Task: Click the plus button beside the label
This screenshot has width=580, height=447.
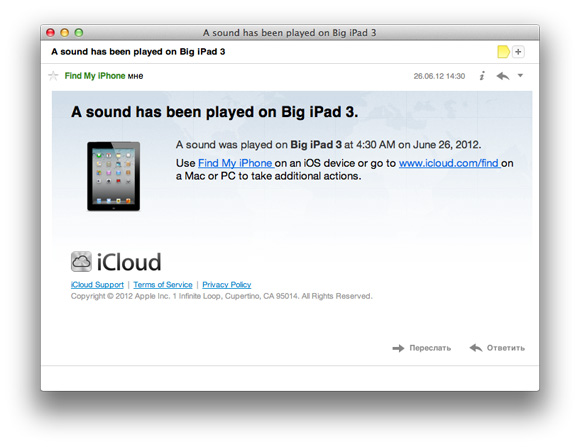Action: click(518, 52)
